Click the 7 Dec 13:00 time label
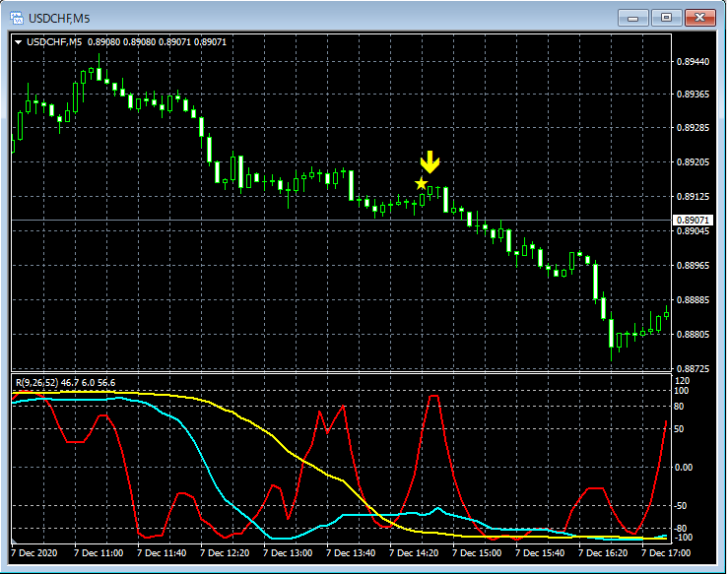 click(293, 553)
